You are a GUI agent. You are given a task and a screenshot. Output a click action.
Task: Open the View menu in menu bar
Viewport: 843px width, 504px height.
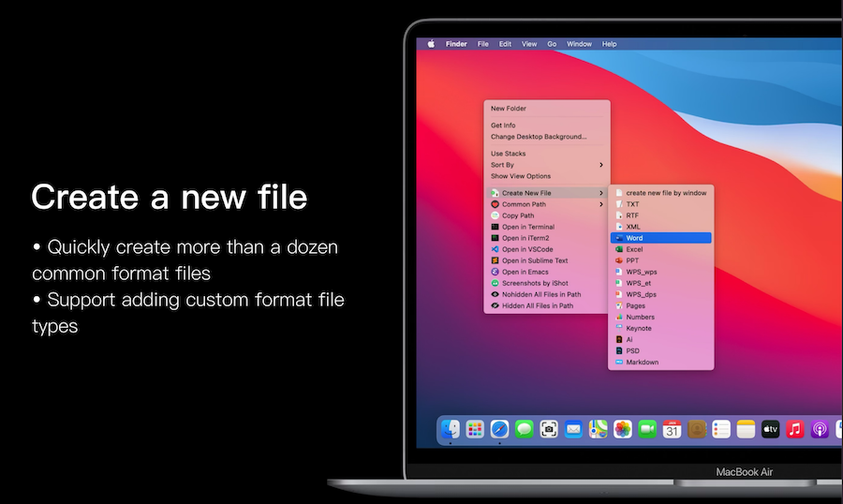[x=529, y=44]
